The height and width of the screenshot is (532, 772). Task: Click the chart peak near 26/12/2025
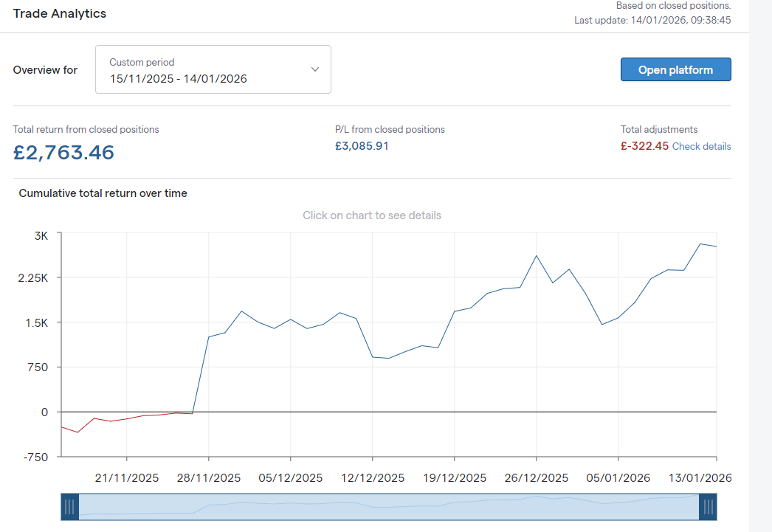click(x=536, y=256)
